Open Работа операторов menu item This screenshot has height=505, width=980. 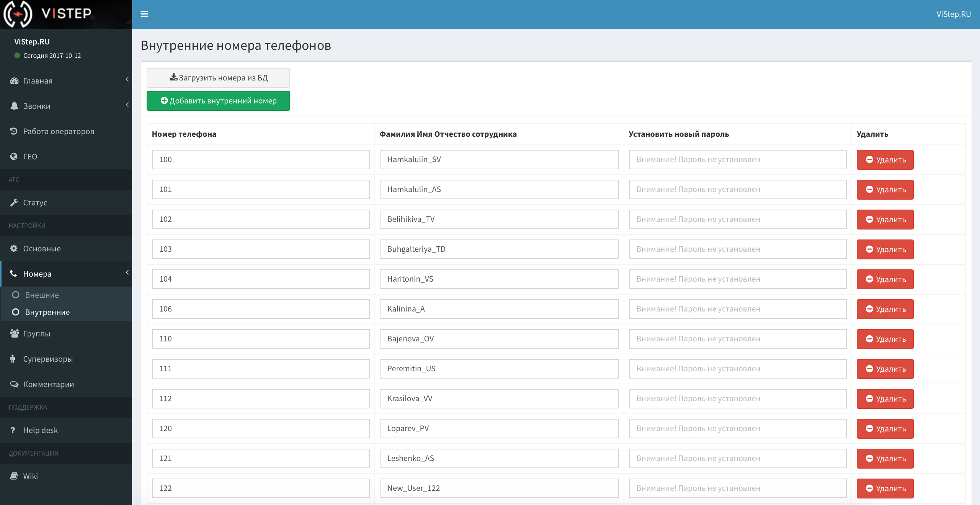coord(59,131)
